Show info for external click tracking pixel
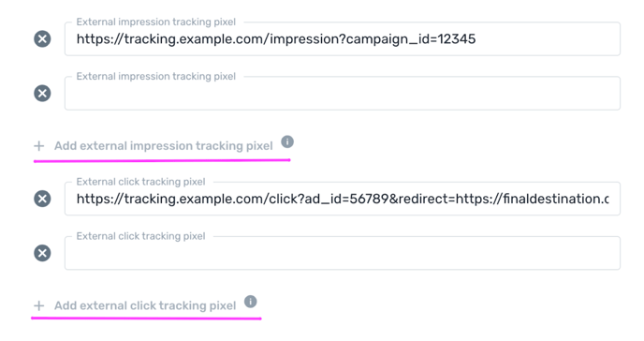This screenshot has height=341, width=644. 251,302
